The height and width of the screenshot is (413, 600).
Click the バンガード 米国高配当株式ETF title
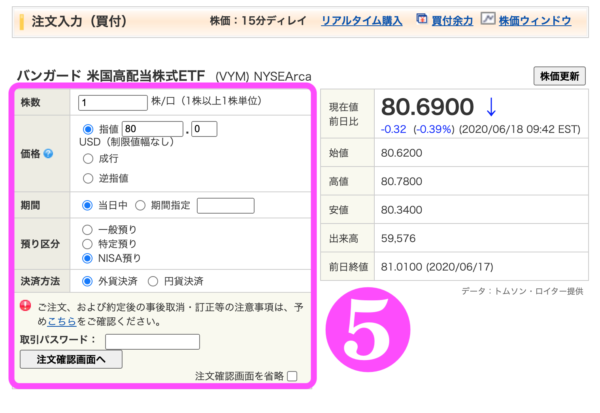pos(111,76)
